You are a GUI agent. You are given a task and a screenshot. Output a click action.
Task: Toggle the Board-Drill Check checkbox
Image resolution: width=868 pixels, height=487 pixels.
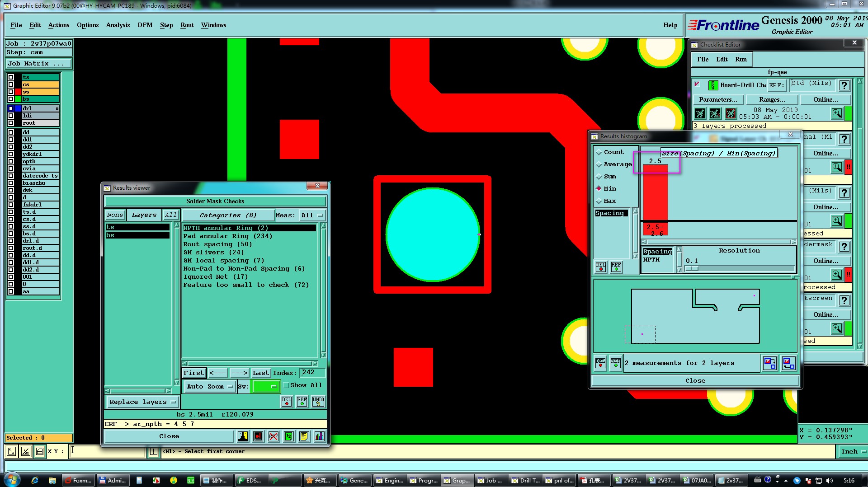tap(697, 84)
